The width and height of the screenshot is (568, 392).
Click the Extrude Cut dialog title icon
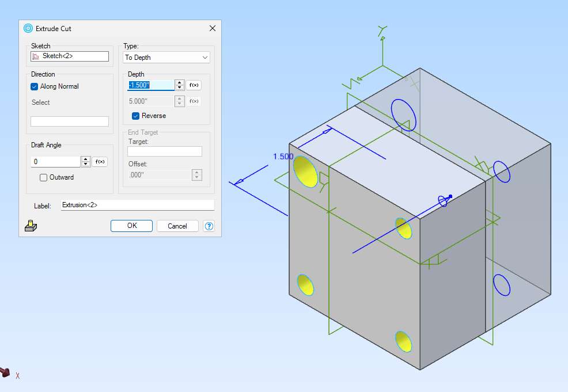tap(28, 28)
